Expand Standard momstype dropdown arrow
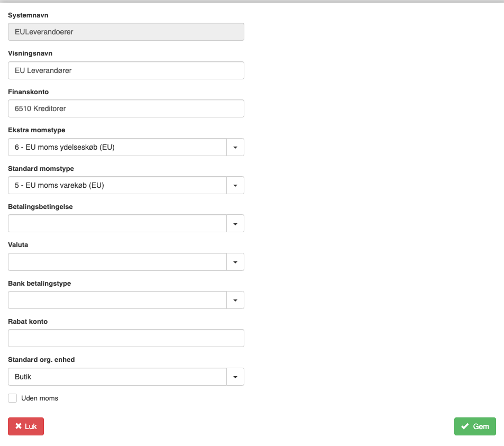Viewport: 504px width, 446px height. pos(235,185)
